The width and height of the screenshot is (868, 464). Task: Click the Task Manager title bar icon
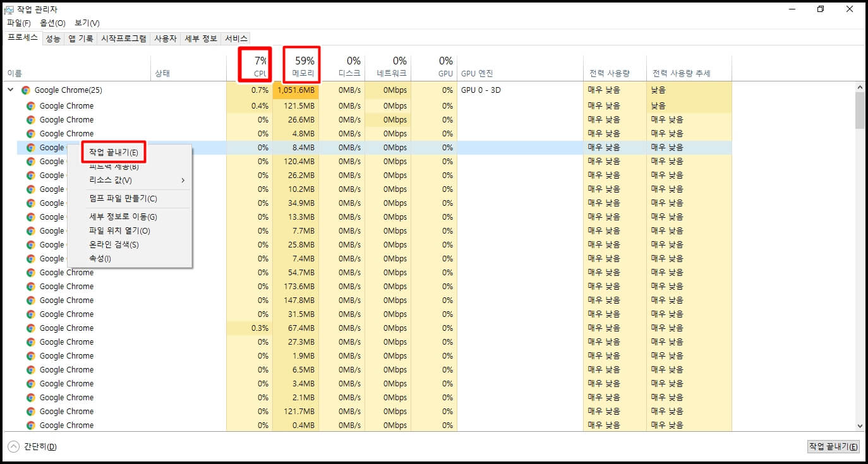pyautogui.click(x=9, y=9)
